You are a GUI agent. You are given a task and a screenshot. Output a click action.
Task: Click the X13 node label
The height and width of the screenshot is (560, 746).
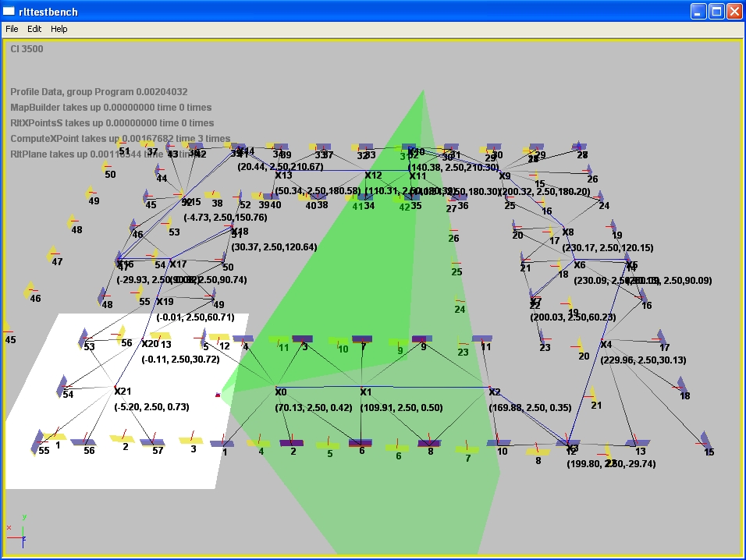(282, 175)
